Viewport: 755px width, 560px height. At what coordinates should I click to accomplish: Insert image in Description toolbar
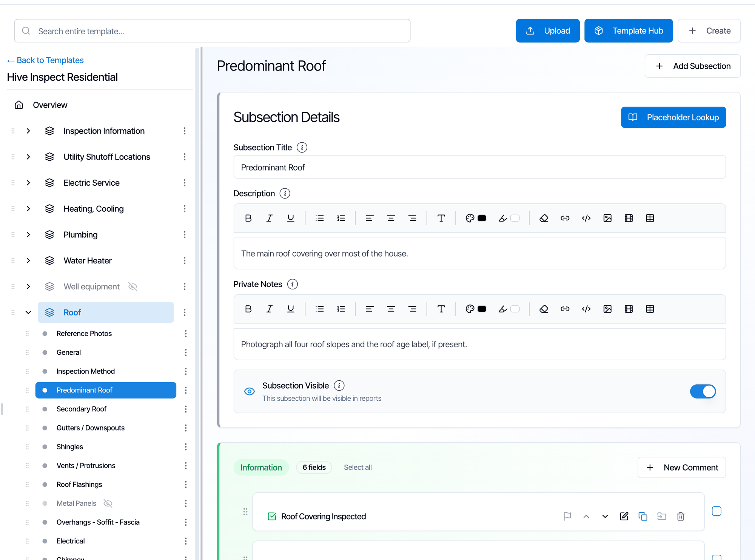[607, 218]
